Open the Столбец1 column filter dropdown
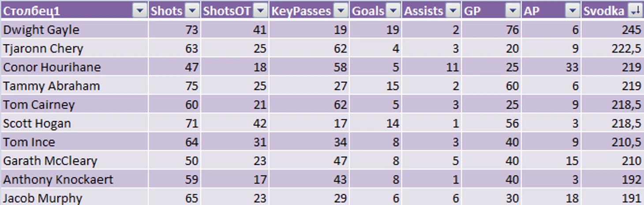 point(139,11)
